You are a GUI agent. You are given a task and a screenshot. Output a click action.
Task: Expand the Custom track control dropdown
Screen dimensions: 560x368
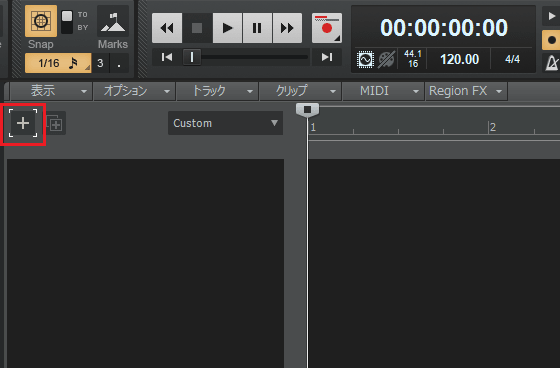pos(225,123)
